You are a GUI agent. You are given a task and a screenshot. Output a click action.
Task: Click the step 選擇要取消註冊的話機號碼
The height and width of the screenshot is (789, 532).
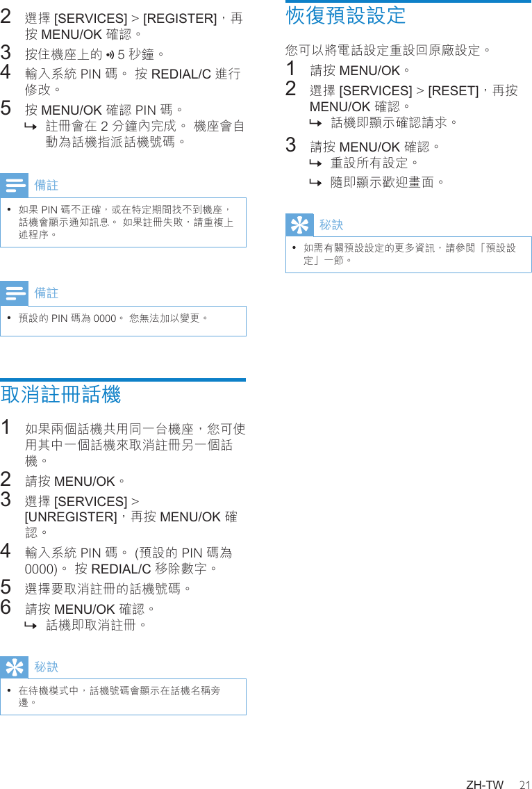108,588
